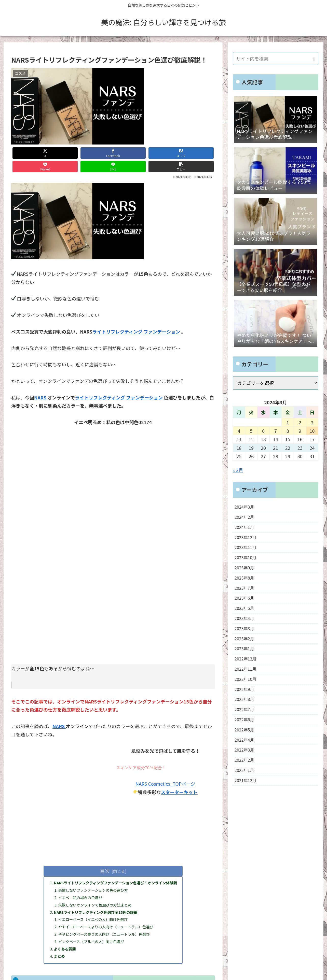This screenshot has height=980, width=327.
Task: Click the ライトリフレクティング ファンデーション link after ベスコス受賞
Action: (136, 332)
